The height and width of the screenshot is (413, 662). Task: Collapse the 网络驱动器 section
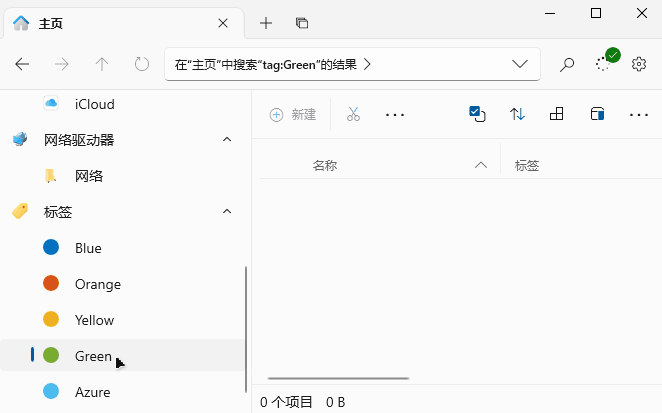click(227, 140)
